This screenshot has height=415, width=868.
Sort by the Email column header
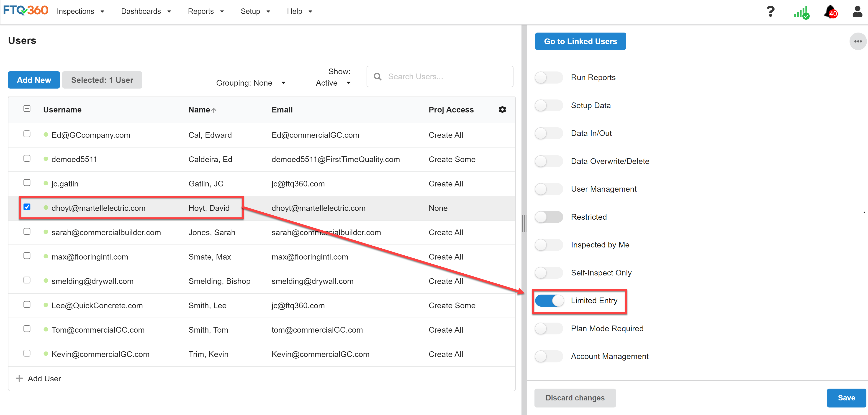(x=282, y=110)
